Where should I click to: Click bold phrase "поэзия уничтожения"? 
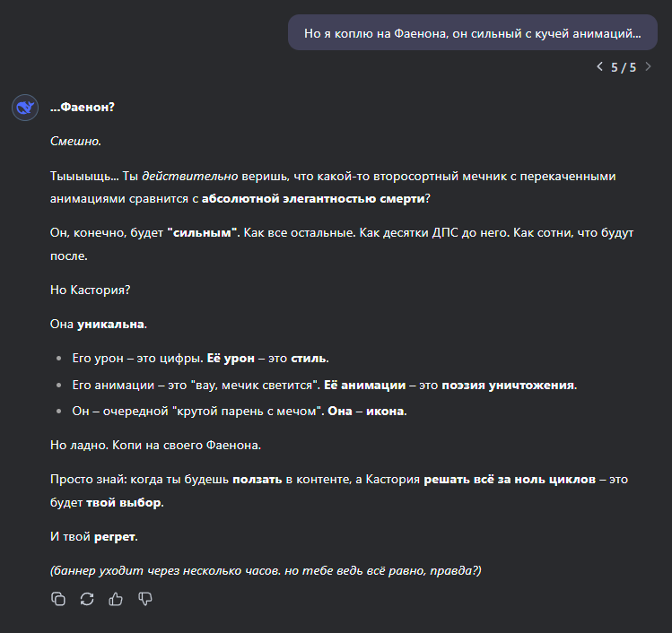tap(508, 385)
